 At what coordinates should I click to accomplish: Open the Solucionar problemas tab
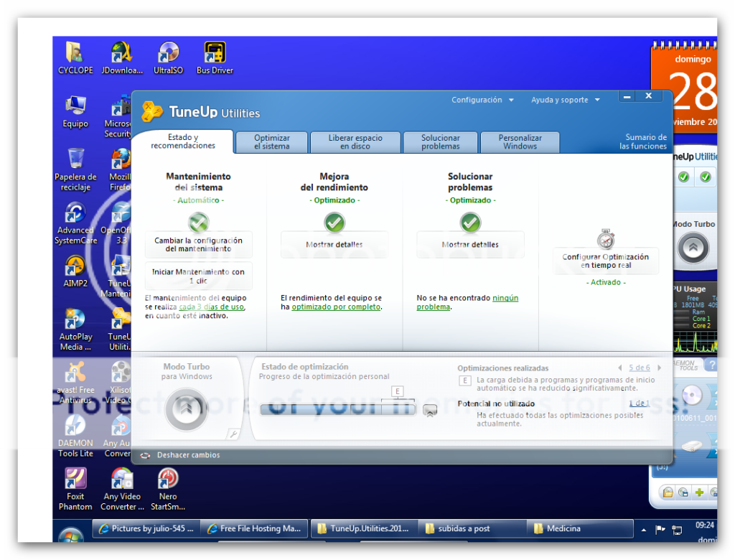pyautogui.click(x=440, y=142)
